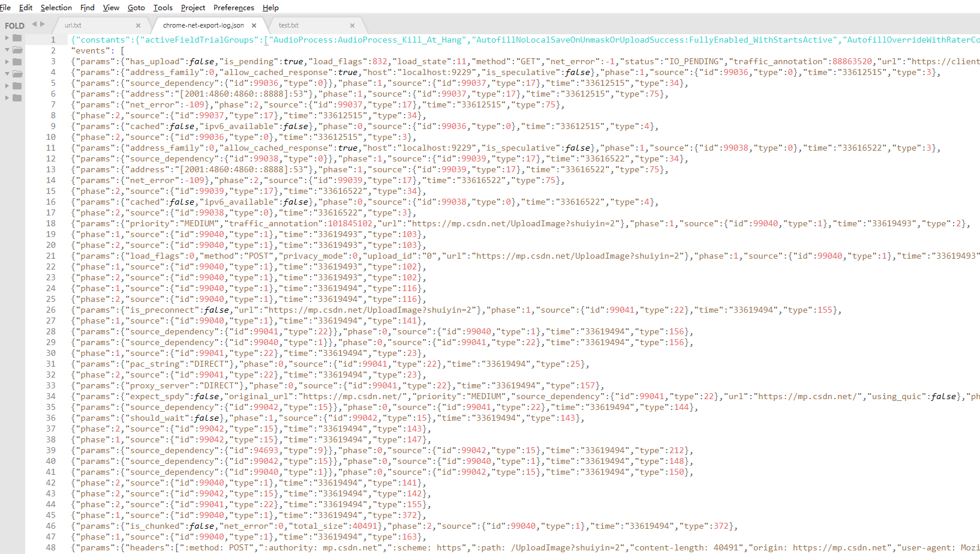The height and width of the screenshot is (554, 980).
Task: Open the Tools menu
Action: [x=163, y=8]
